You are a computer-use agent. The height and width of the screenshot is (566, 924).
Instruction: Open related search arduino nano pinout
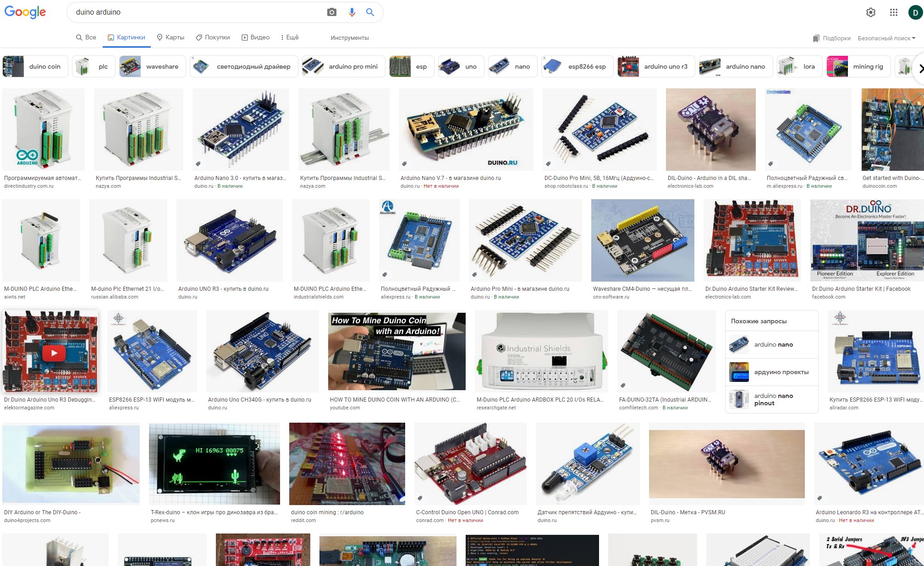coord(772,399)
